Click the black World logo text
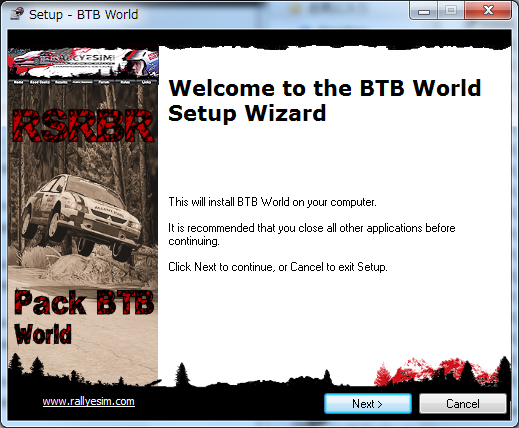 (43, 334)
